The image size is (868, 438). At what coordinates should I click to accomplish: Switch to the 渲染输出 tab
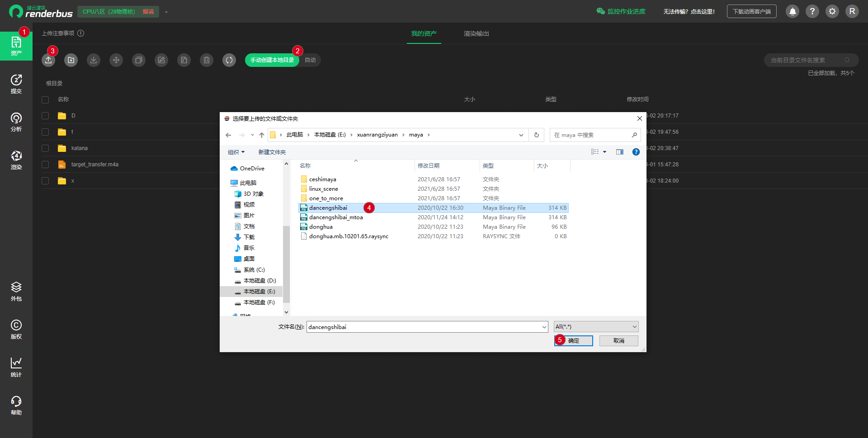[x=476, y=33]
